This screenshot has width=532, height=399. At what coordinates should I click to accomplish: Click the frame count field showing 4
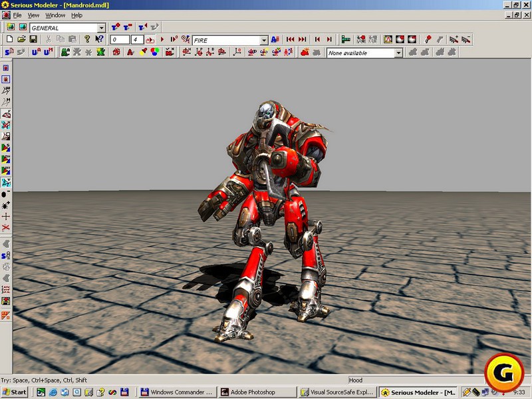138,40
